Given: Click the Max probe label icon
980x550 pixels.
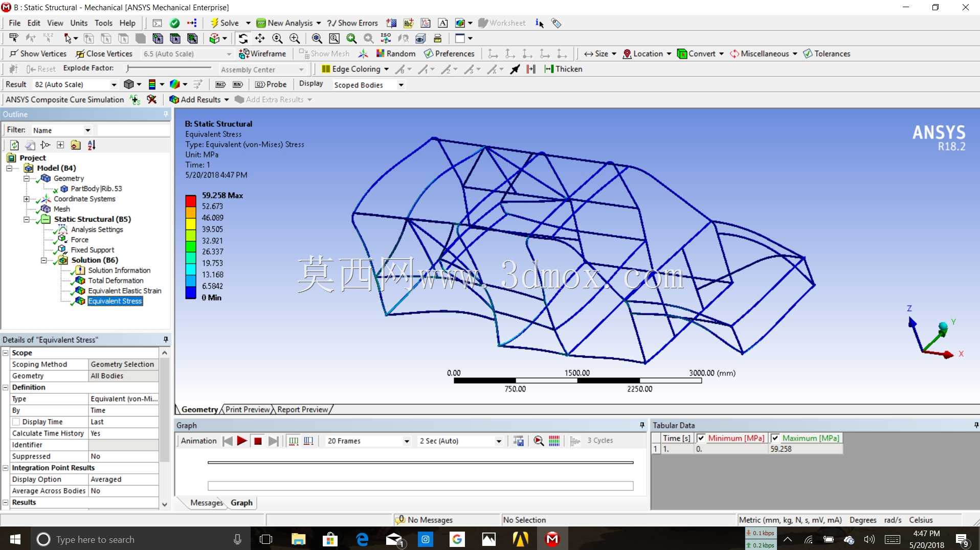Looking at the screenshot, I should tap(220, 84).
